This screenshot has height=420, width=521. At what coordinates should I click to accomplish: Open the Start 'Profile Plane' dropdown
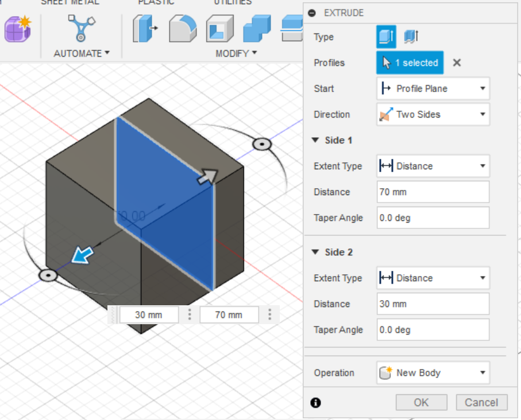point(433,88)
